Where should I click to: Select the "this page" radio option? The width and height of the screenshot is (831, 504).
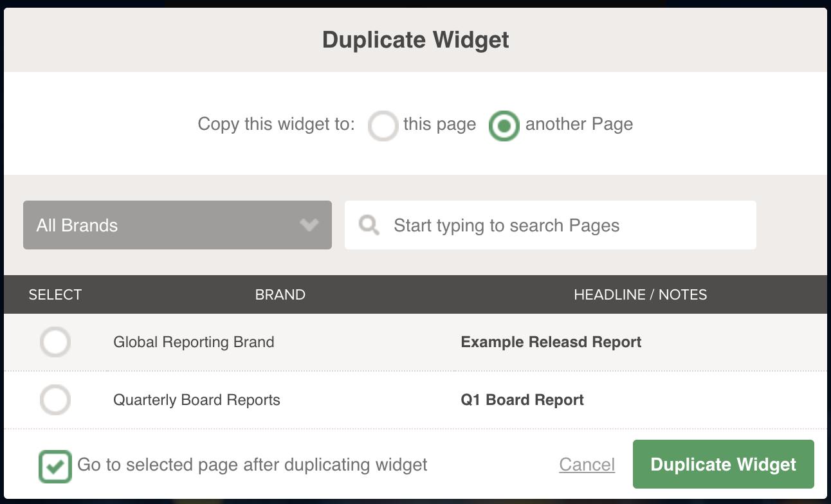[x=383, y=125]
